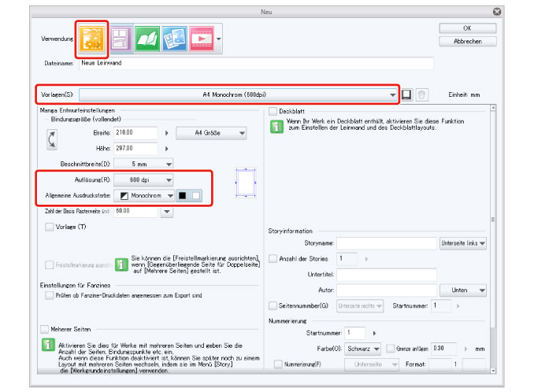The width and height of the screenshot is (549, 392).
Task: Expand the usage icons dropdown arrow
Action: (x=219, y=39)
